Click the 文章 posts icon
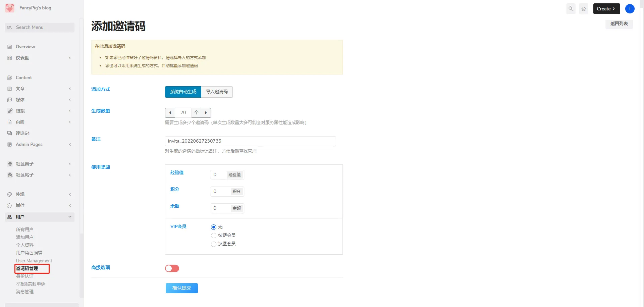Image resolution: width=644 pixels, height=307 pixels. (x=10, y=89)
